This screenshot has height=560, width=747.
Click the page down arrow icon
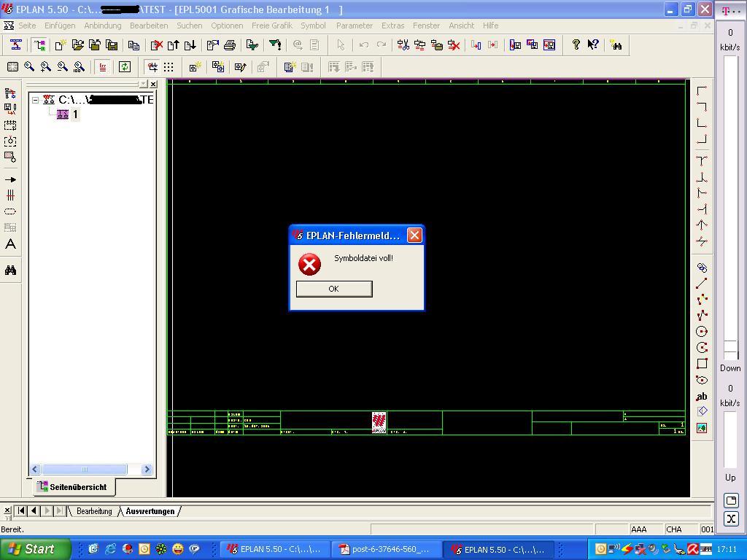(190, 45)
